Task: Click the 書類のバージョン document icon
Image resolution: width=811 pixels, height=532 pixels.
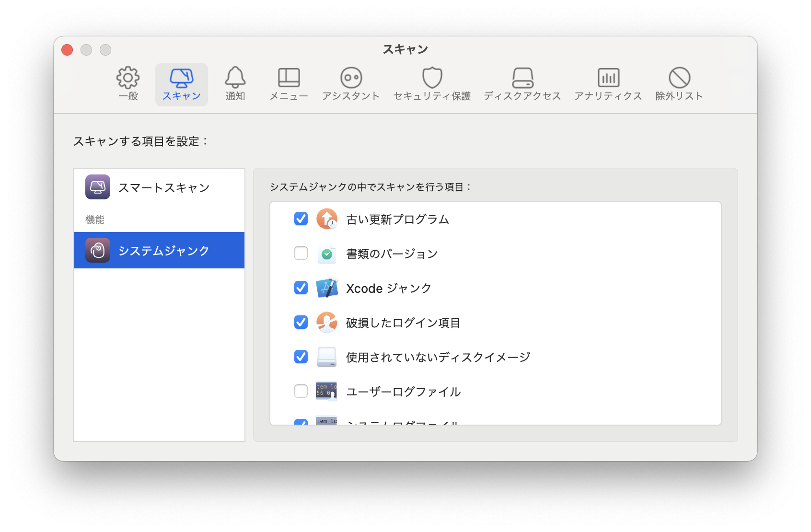Action: tap(327, 254)
